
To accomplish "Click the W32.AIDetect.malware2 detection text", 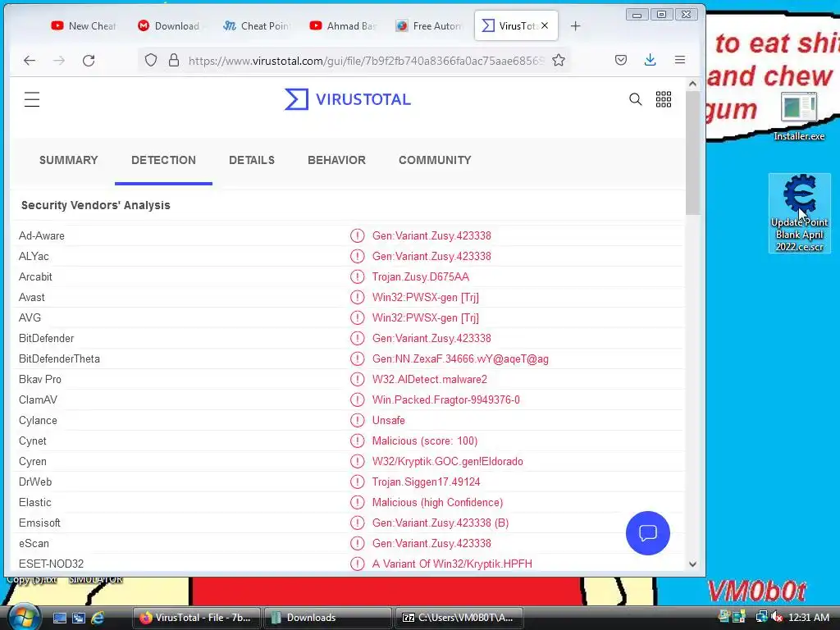I will [430, 379].
